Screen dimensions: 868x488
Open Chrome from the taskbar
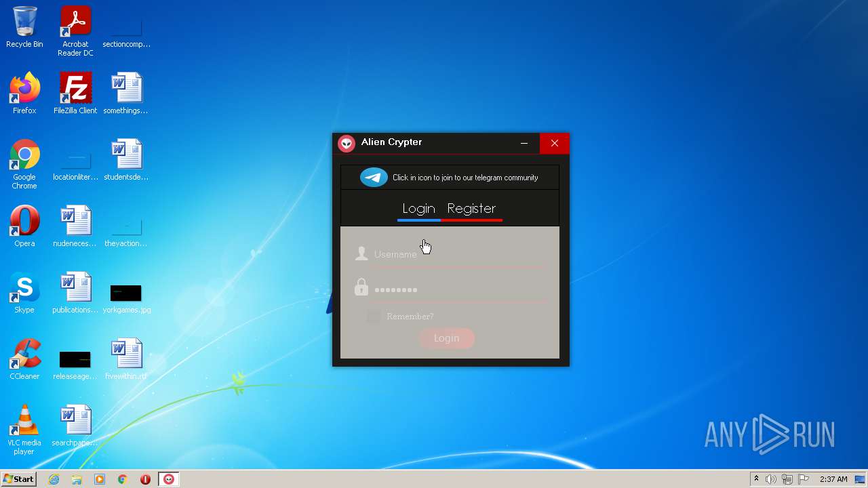coord(123,479)
